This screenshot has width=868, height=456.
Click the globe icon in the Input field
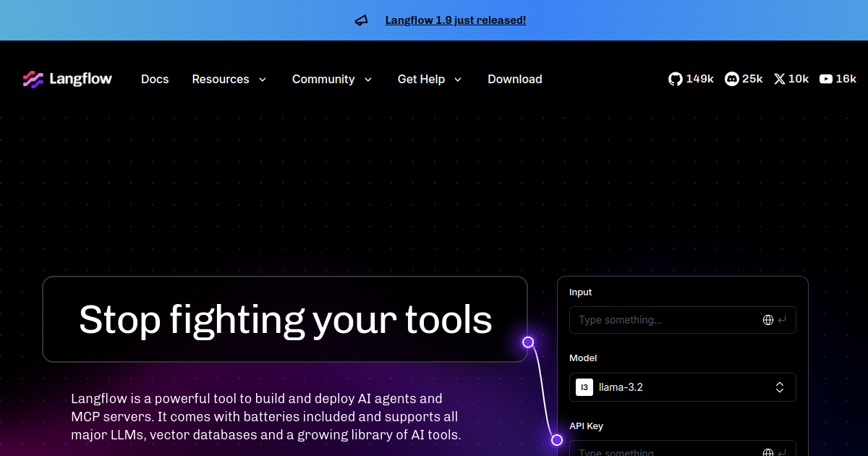[768, 320]
